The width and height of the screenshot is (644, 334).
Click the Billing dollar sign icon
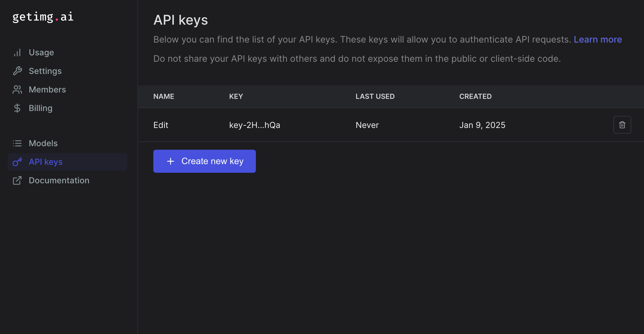point(17,108)
